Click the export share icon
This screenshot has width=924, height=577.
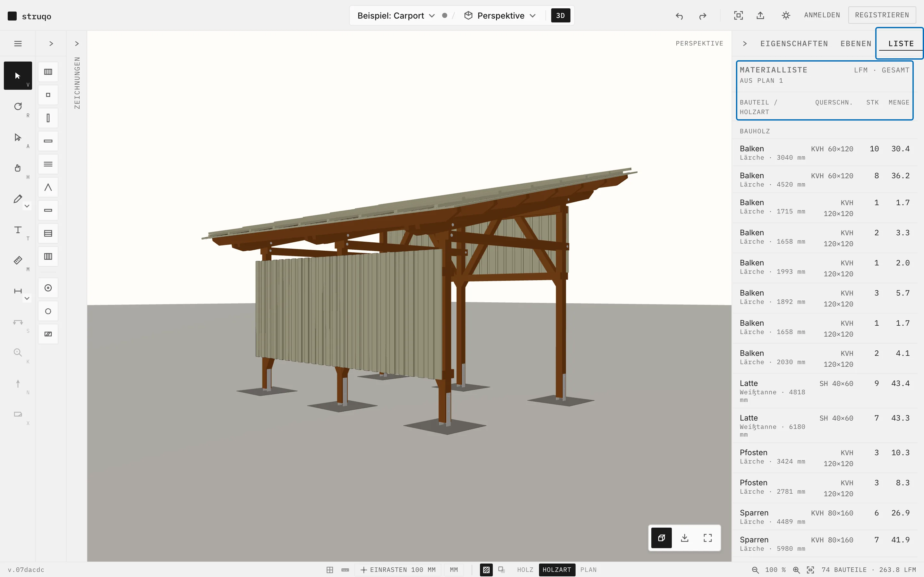[760, 15]
